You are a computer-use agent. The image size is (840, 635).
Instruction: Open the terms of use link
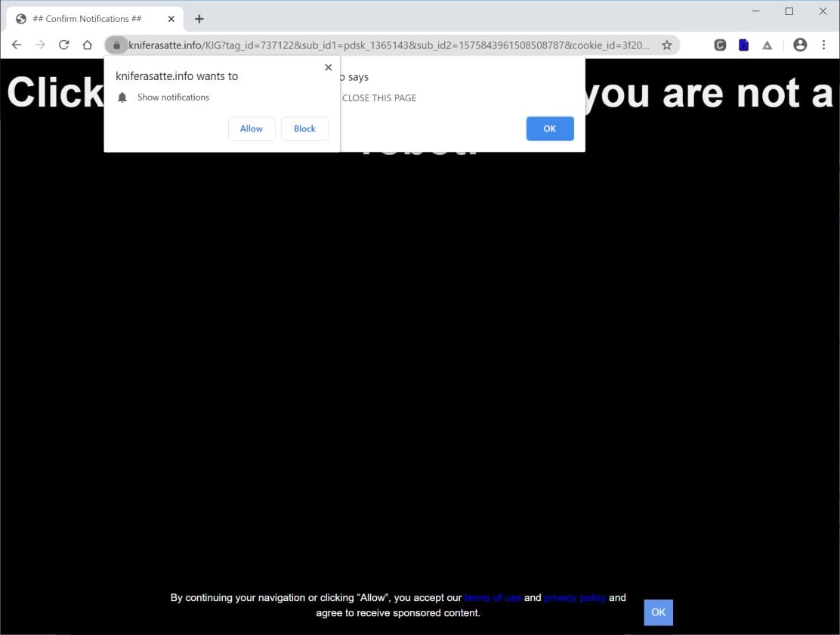click(493, 597)
